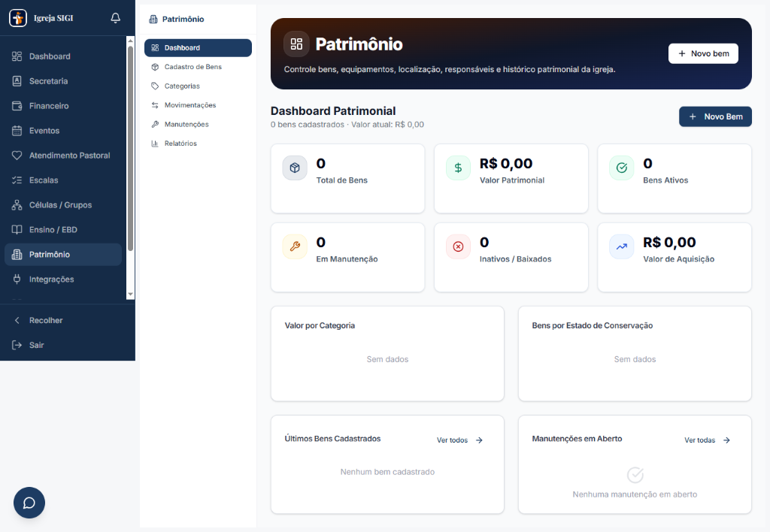The height and width of the screenshot is (532, 770).
Task: Click the Valor por Categoria card title
Action: coord(320,325)
